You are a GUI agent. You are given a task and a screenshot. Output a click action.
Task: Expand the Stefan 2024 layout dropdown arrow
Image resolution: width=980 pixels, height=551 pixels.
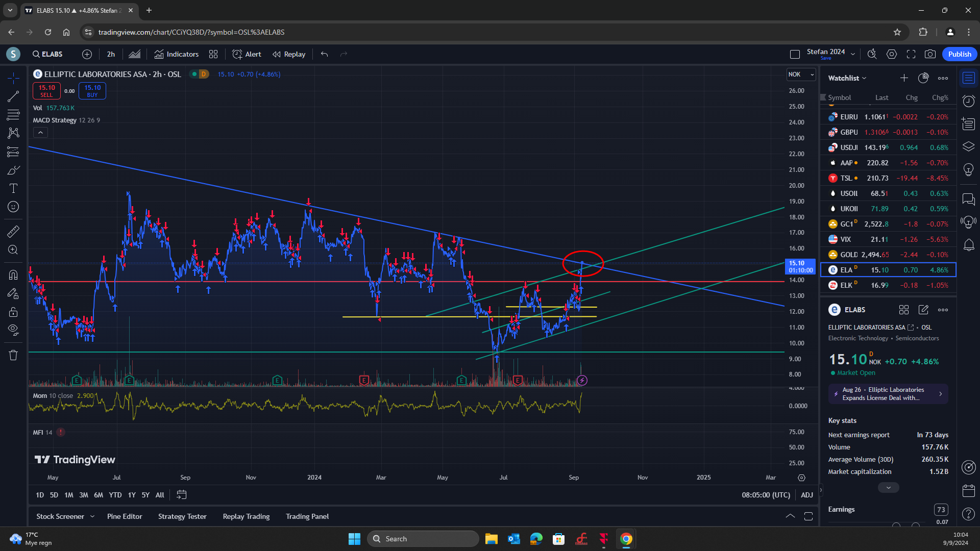point(853,54)
